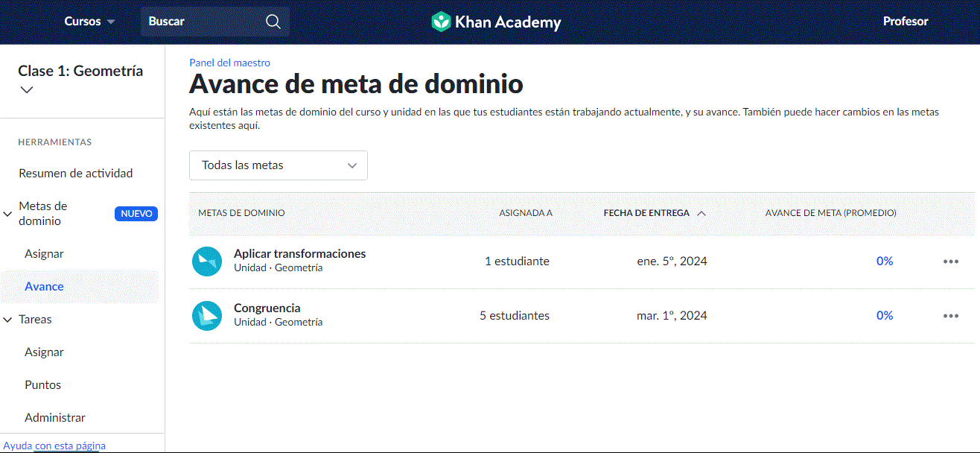Select Resumen de actividad in sidebar
The height and width of the screenshot is (453, 980).
(x=76, y=174)
